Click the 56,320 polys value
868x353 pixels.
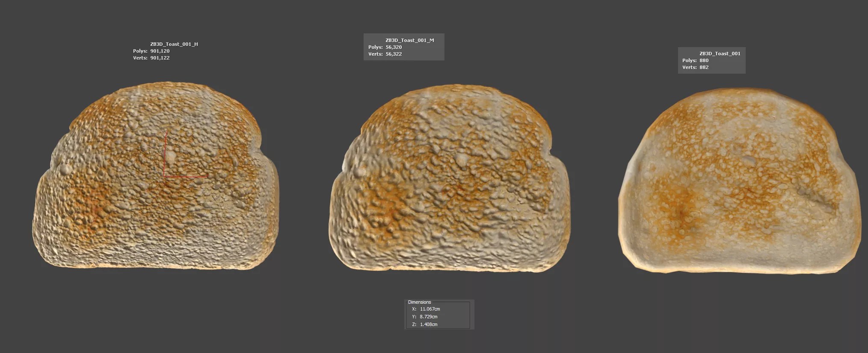point(394,47)
